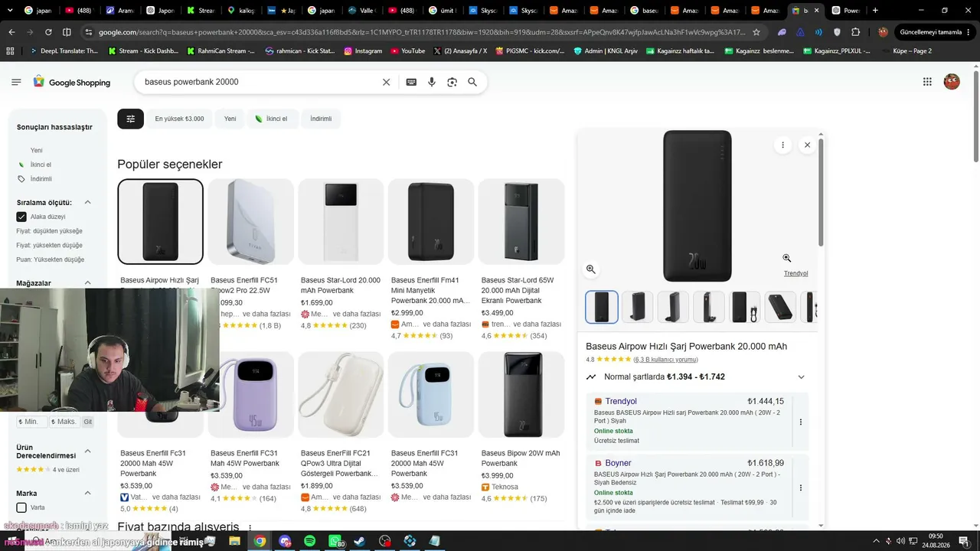Viewport: 980px width, 551px height.
Task: Open options beside Fiyat bazında alışveriş
Action: pyautogui.click(x=250, y=527)
